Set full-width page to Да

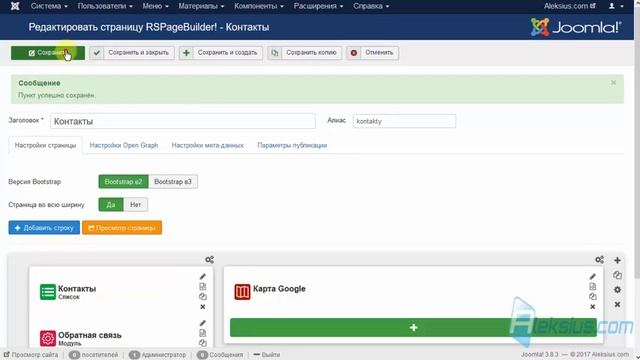tap(111, 204)
